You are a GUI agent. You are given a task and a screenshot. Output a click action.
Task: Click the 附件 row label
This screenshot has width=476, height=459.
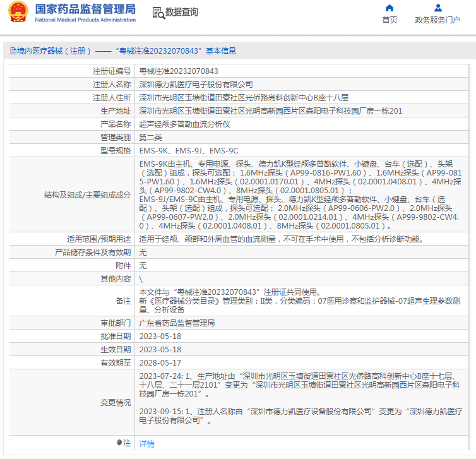123,266
